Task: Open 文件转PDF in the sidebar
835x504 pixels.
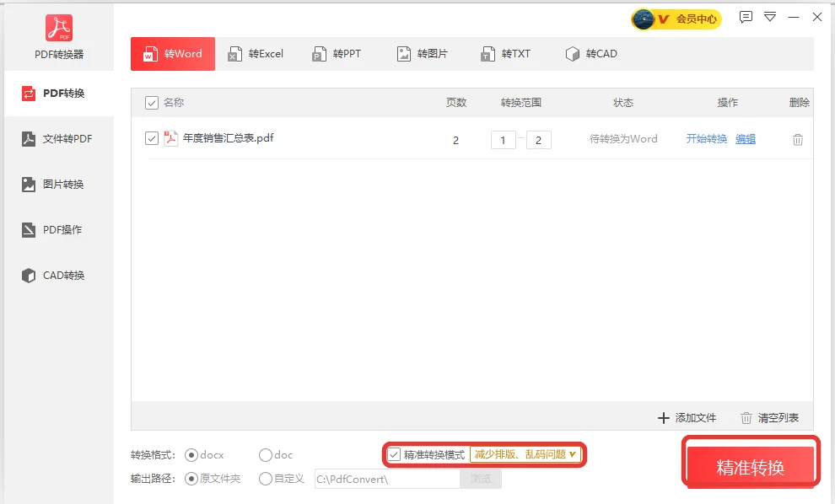Action: (58, 139)
